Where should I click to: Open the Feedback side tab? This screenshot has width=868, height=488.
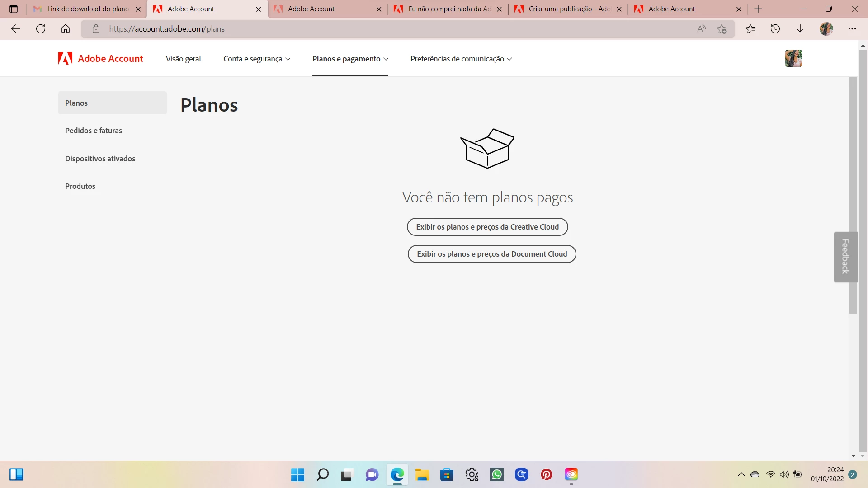[845, 257]
